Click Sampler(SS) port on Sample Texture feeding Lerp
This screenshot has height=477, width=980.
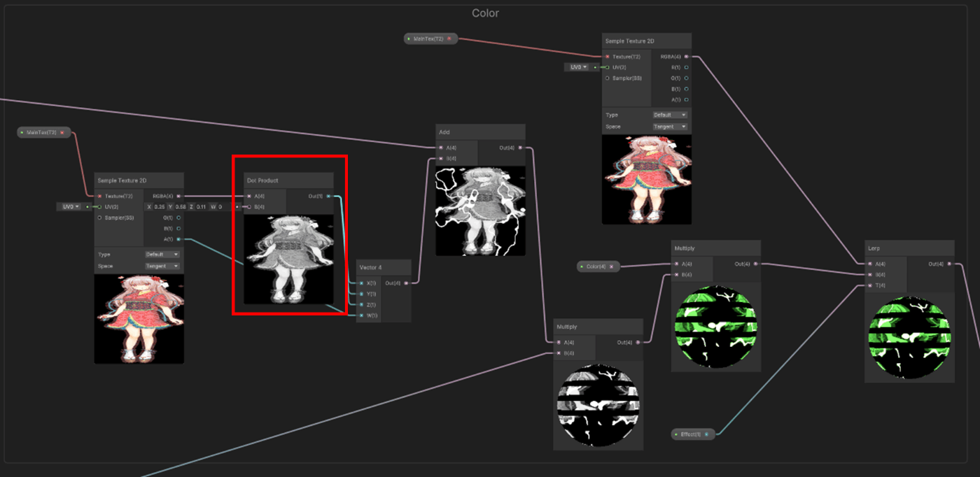608,78
